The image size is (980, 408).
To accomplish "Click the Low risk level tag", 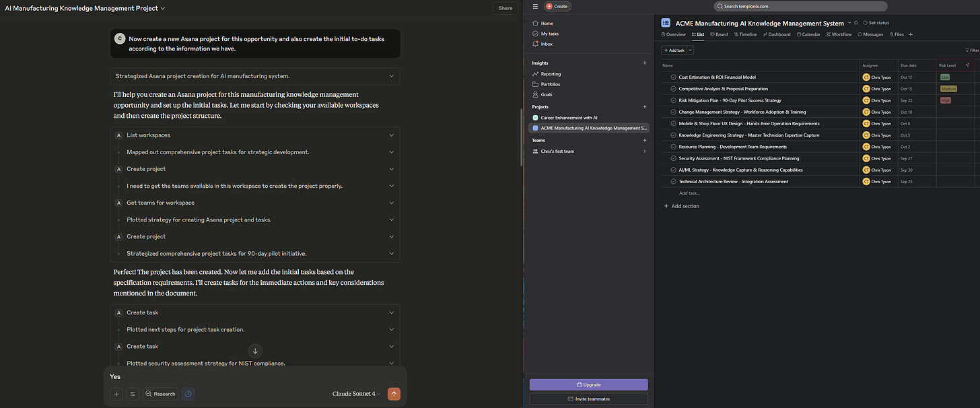I will click(x=945, y=77).
